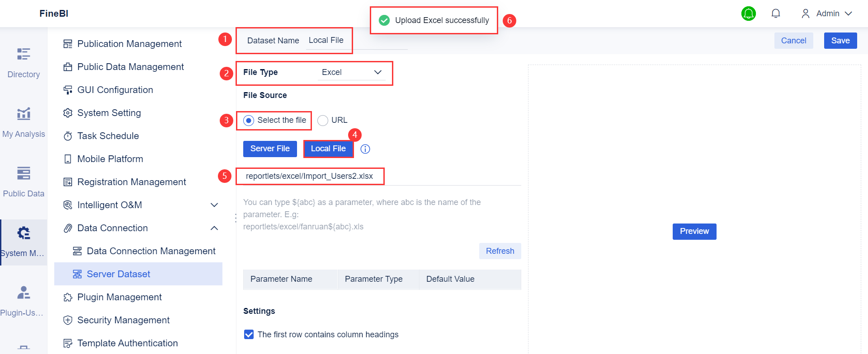Viewport: 868px width, 354px height.
Task: Uncheck first row contains column headings
Action: point(249,335)
